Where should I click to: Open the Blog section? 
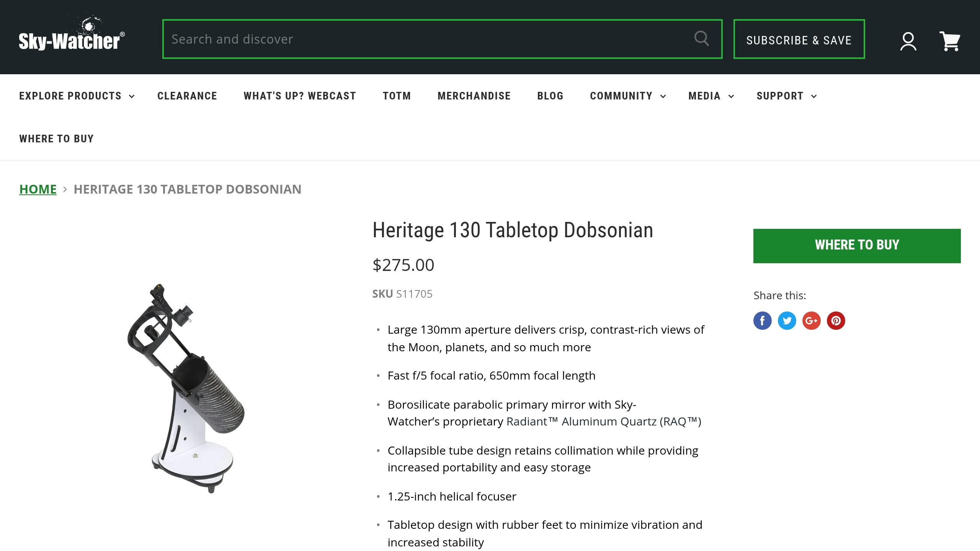click(550, 96)
